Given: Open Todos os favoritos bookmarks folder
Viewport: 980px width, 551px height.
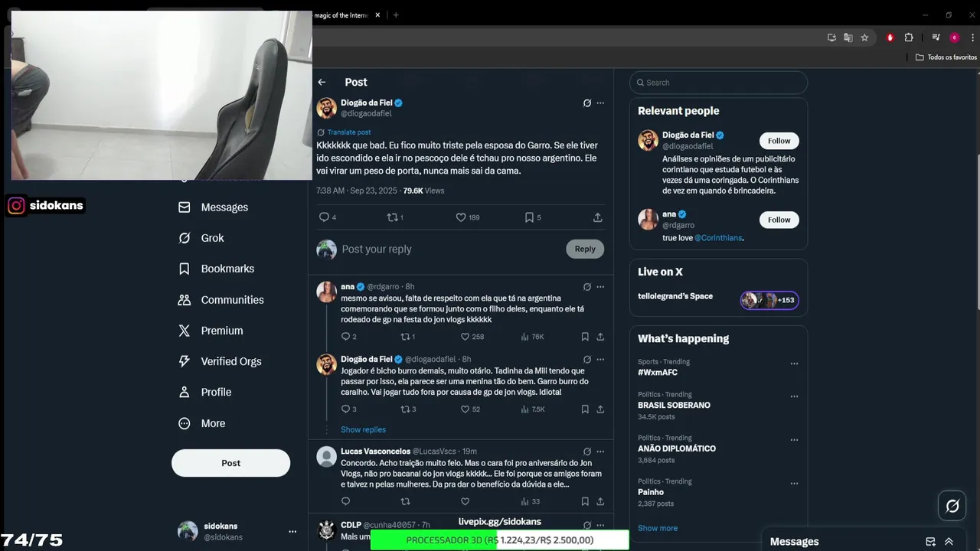Looking at the screenshot, I should [x=946, y=57].
